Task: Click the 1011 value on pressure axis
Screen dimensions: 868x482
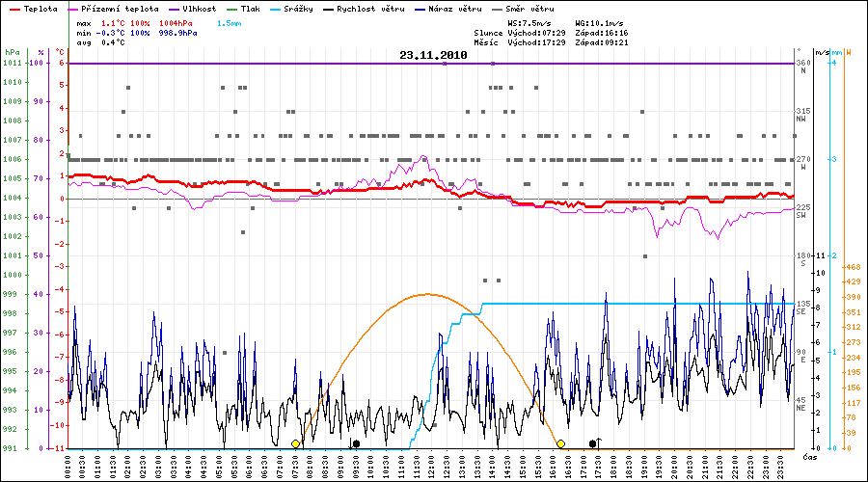Action: click(13, 63)
